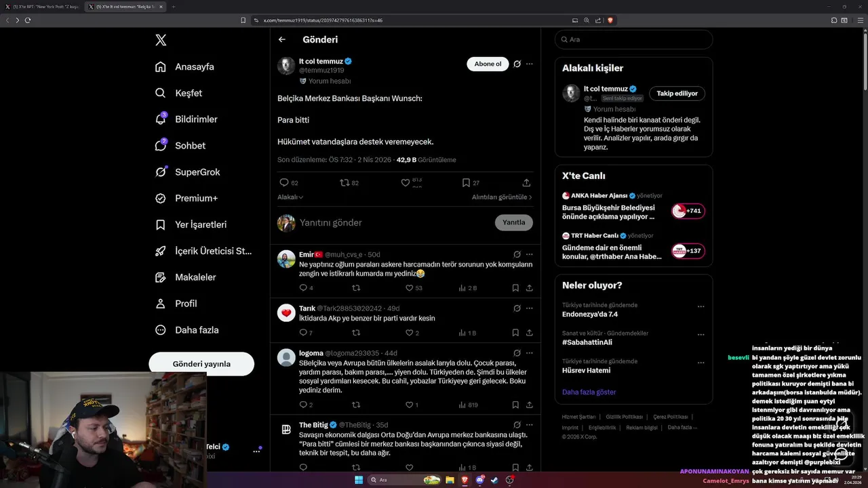
Task: Bookmark the main post with 27 saves
Action: point(466,183)
